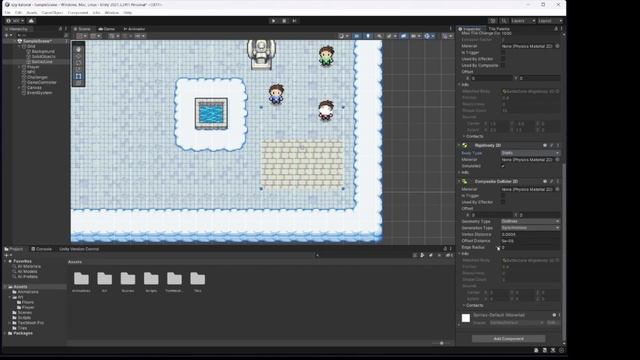Select the View (hand) tool in Scene

click(x=78, y=49)
